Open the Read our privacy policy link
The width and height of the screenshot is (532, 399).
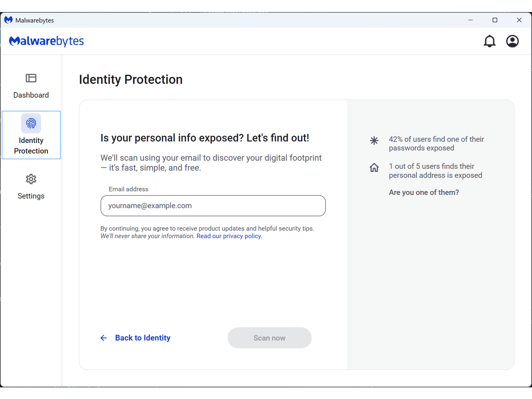(229, 236)
